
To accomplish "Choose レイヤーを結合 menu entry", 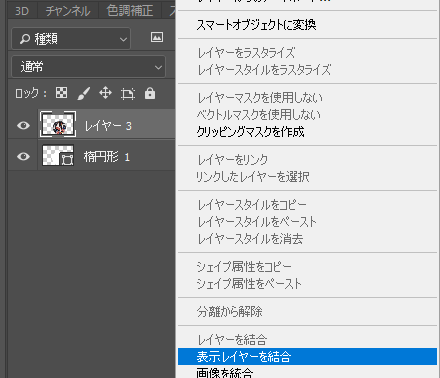I will [x=307, y=340].
